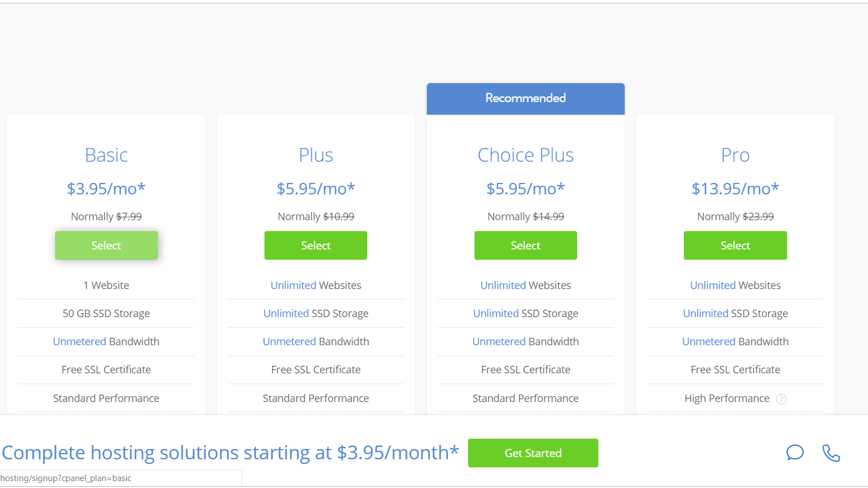Click Unlimited SSD Storage link under Plus
Image resolution: width=868 pixels, height=488 pixels.
click(286, 313)
